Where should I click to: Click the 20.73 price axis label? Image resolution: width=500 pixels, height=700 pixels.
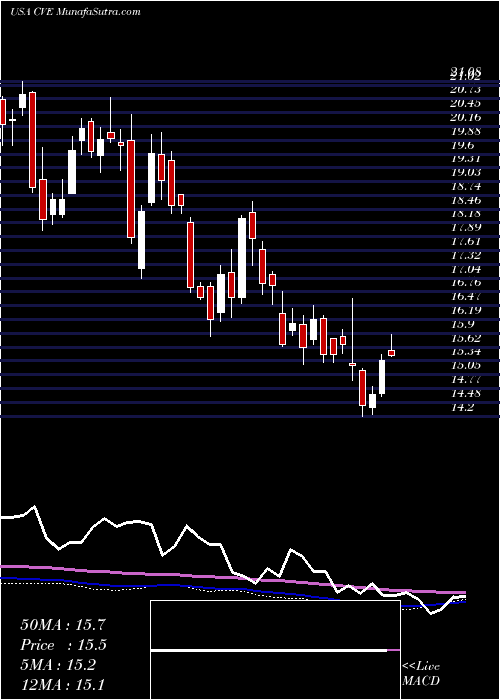pyautogui.click(x=466, y=90)
